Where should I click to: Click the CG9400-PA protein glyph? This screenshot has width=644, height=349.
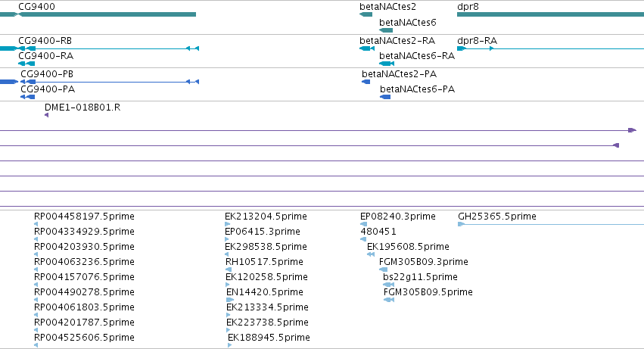pyautogui.click(x=27, y=97)
